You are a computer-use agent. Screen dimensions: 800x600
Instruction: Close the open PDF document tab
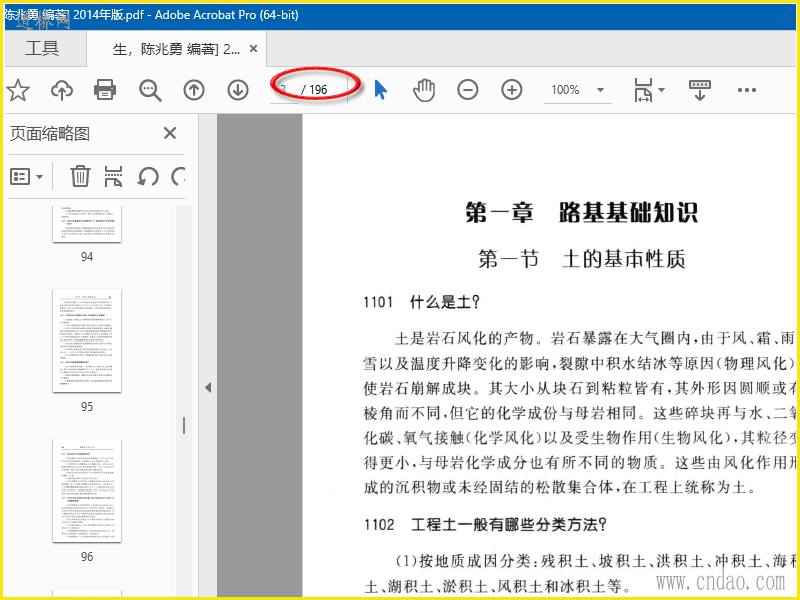(254, 49)
